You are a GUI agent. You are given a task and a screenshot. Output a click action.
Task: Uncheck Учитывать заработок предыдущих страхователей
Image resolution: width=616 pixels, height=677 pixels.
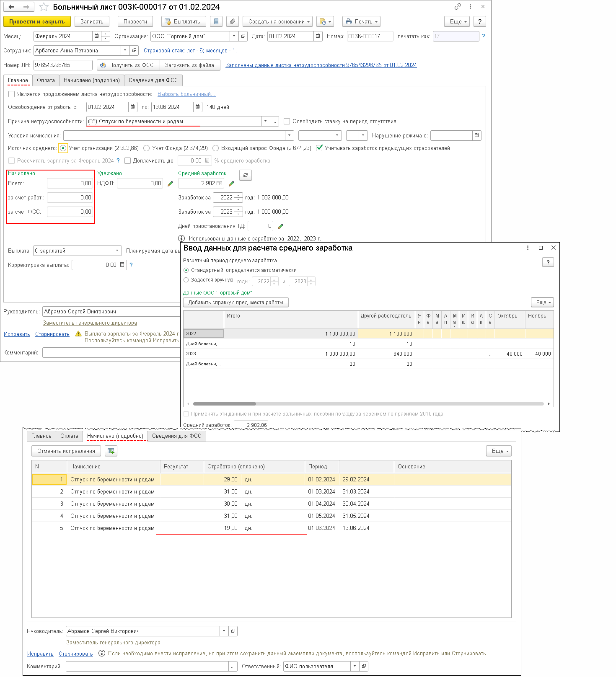pos(319,148)
